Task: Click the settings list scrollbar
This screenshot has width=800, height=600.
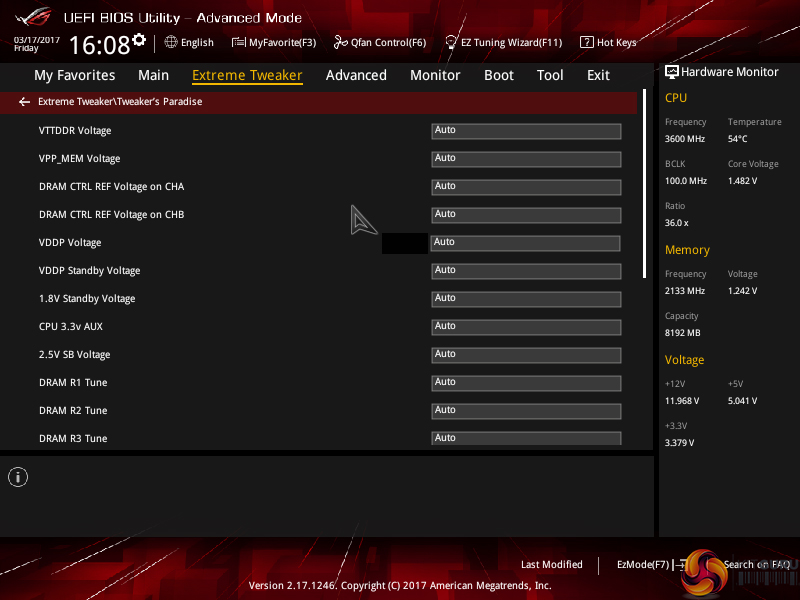Action: [x=644, y=184]
